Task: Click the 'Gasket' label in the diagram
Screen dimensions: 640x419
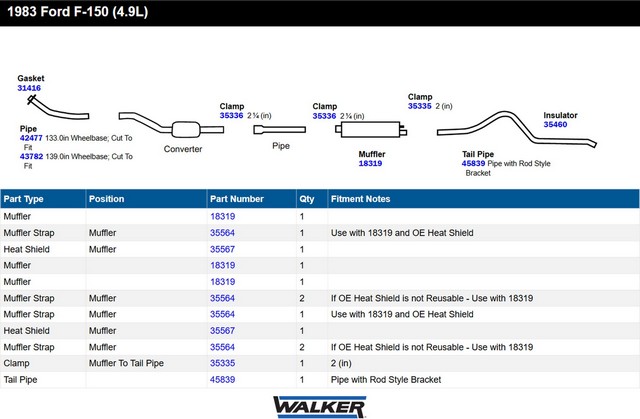Action: (31, 78)
